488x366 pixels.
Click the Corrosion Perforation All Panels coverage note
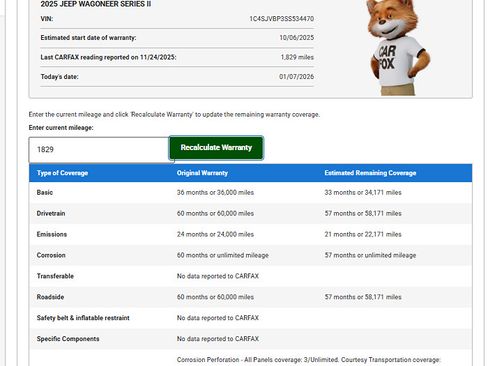[x=309, y=360]
